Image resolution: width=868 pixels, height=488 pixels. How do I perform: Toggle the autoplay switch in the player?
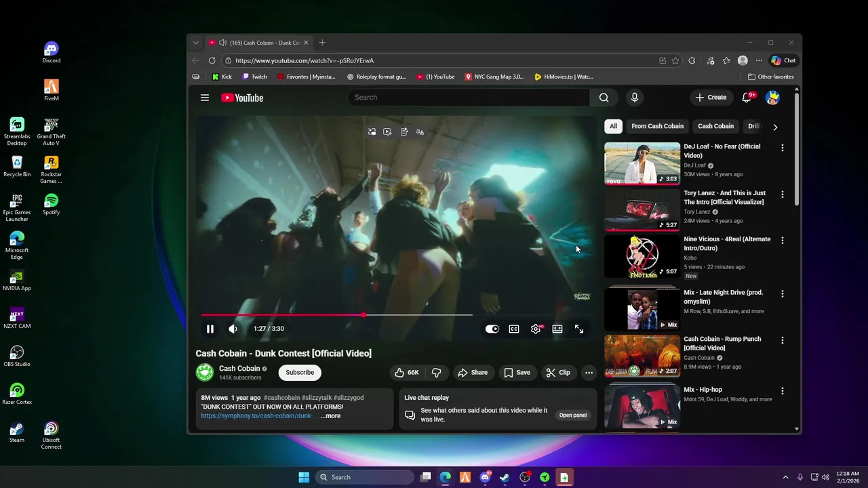(492, 329)
